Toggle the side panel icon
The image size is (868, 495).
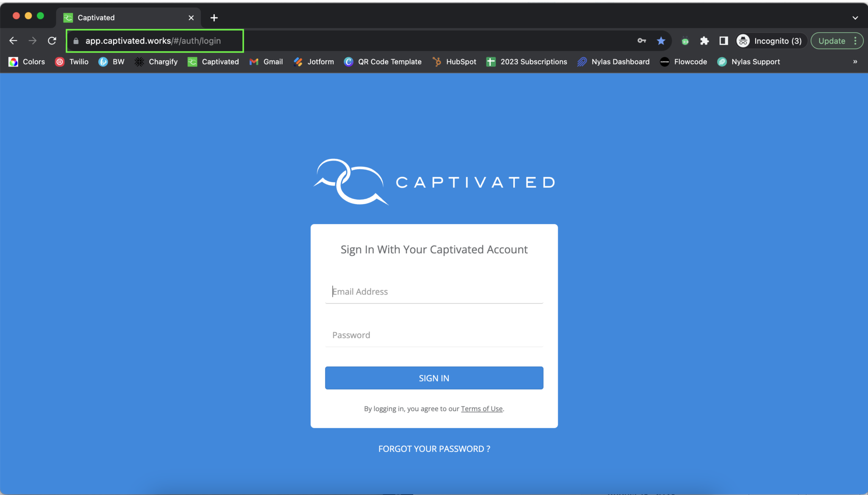coord(723,41)
